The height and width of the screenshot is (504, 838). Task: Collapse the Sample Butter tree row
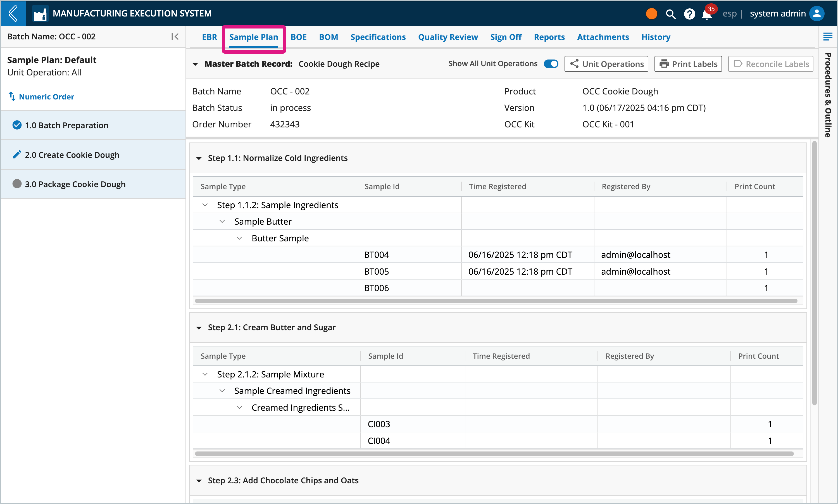(x=222, y=222)
